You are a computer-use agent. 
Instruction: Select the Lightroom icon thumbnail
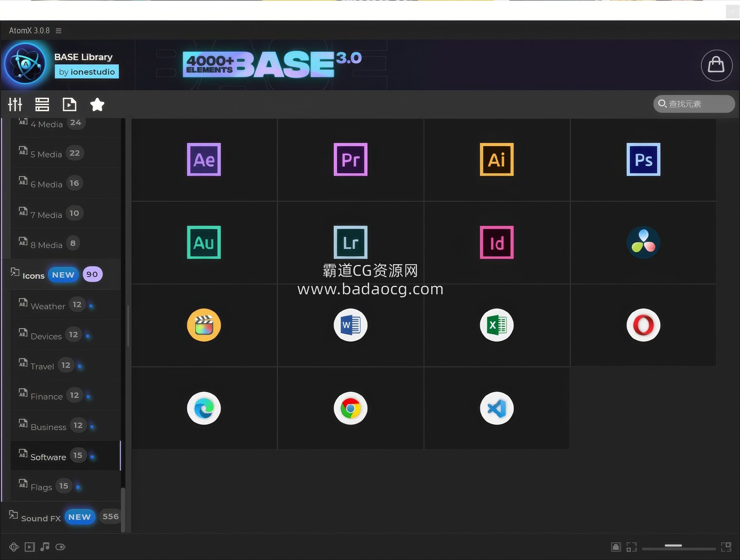point(350,242)
